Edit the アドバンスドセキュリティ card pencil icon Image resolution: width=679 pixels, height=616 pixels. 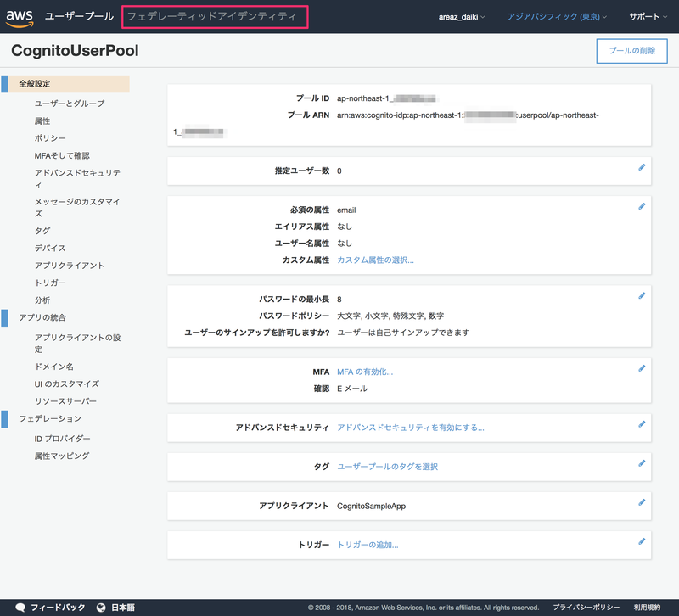tap(642, 424)
